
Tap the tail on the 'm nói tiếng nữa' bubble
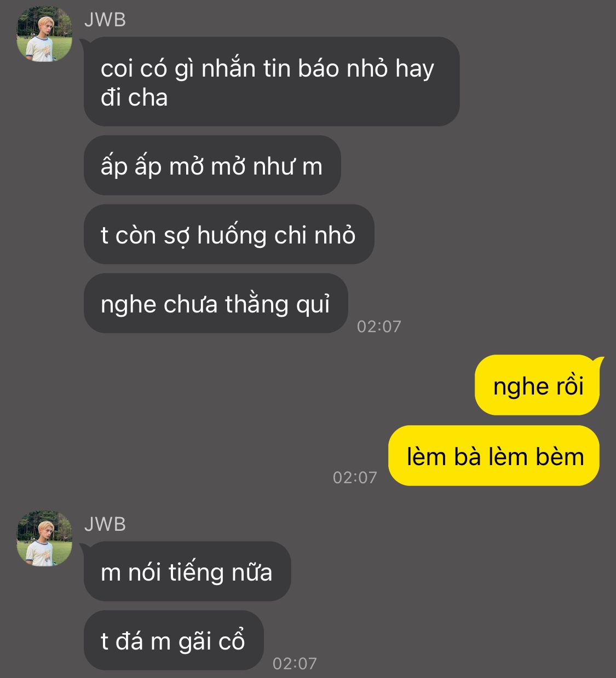pyautogui.click(x=85, y=548)
